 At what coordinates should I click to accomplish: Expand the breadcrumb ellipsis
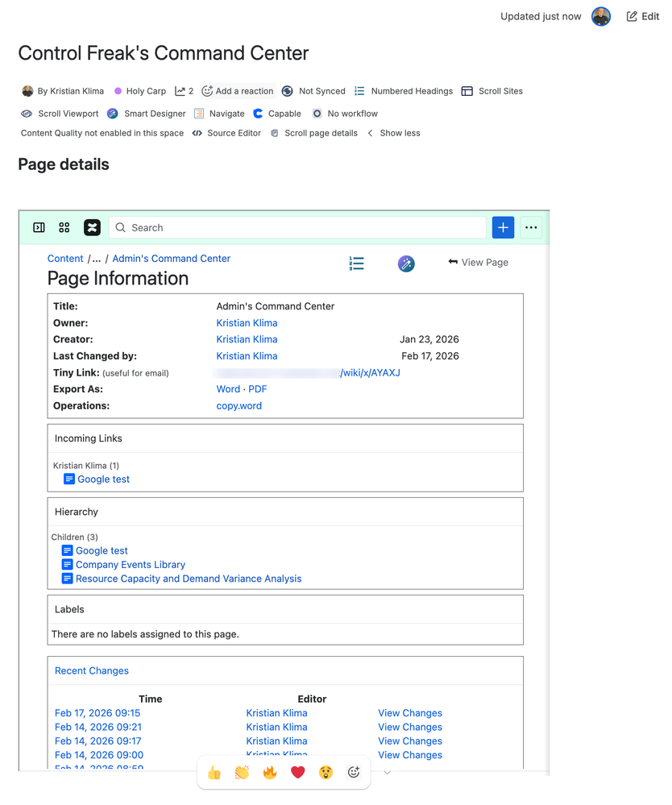tap(97, 258)
